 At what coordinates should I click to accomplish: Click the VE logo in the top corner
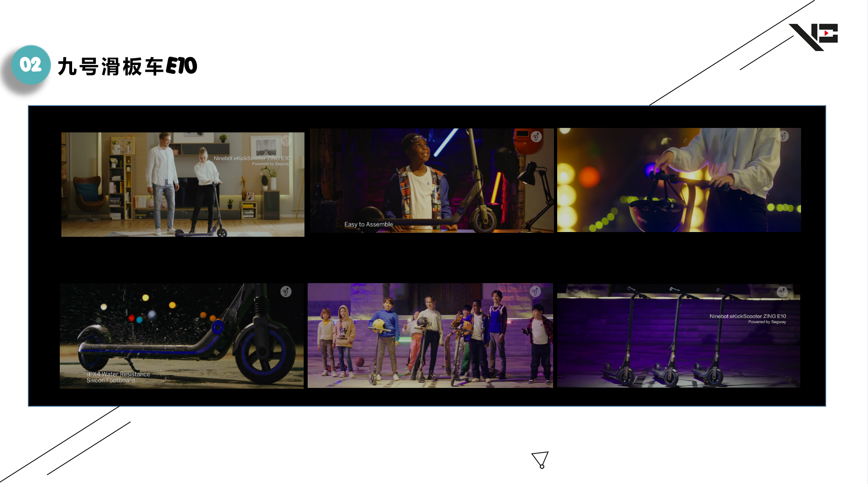[813, 37]
